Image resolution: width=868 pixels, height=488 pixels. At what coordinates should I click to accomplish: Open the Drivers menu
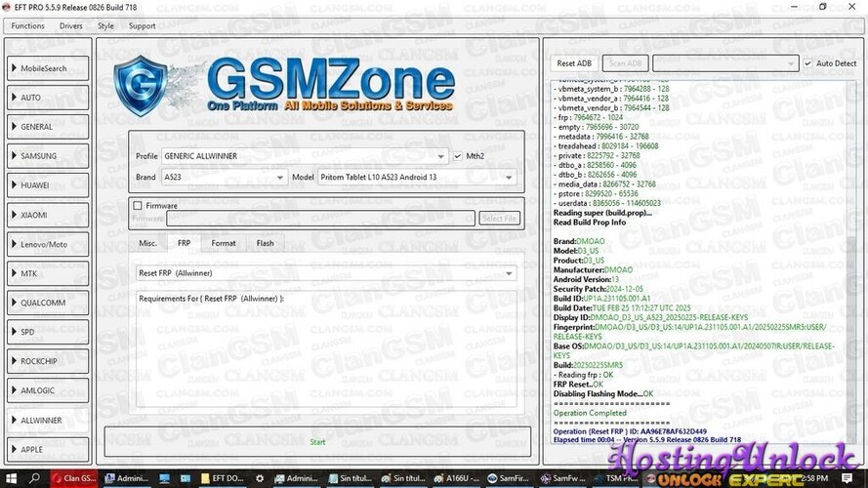point(71,26)
